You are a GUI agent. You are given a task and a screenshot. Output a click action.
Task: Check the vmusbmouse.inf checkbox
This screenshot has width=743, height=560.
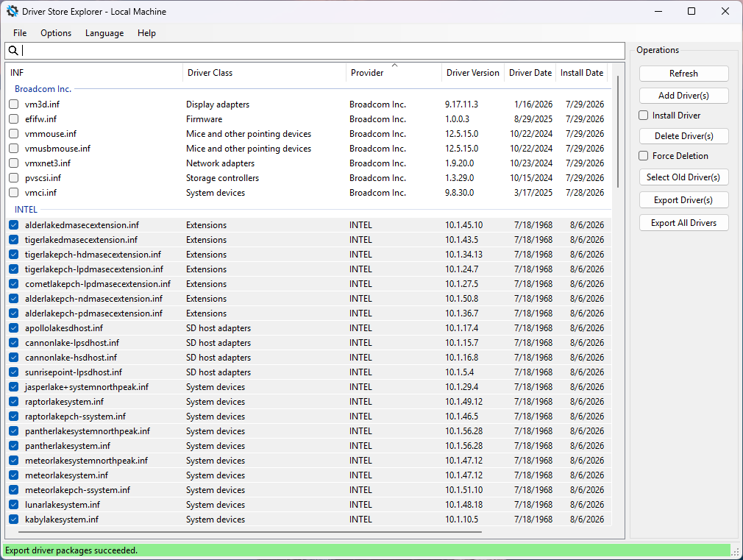pos(14,149)
